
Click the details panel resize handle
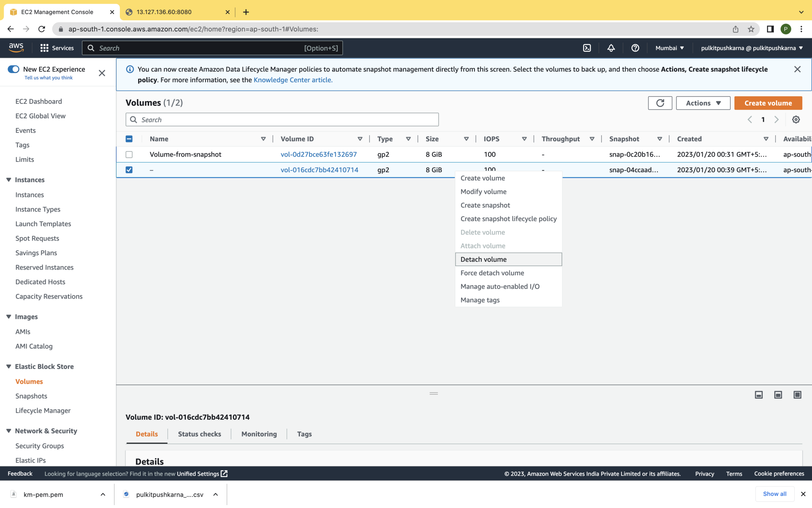[433, 393]
